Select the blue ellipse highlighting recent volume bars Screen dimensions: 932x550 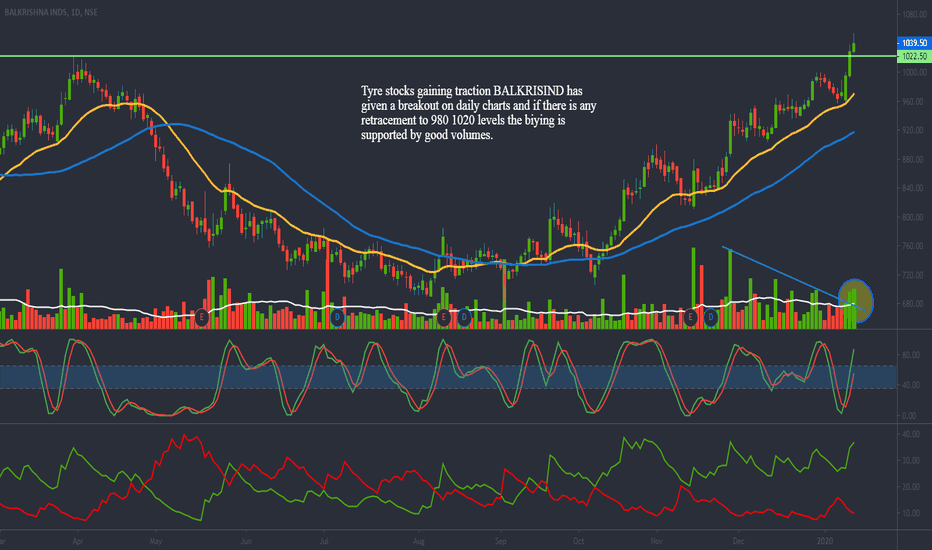click(856, 301)
